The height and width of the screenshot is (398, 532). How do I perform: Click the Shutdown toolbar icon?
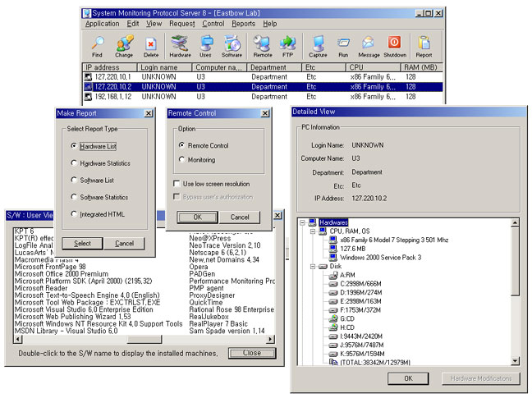(395, 46)
